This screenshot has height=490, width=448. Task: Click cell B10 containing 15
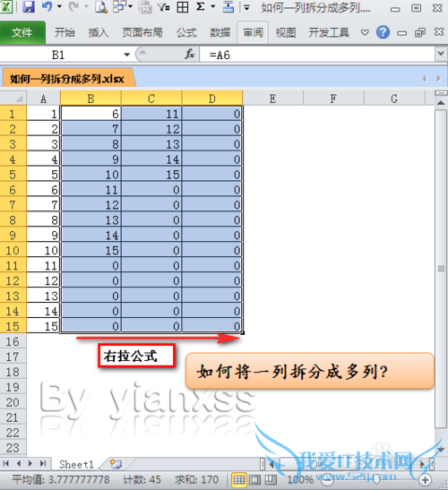tap(90, 250)
